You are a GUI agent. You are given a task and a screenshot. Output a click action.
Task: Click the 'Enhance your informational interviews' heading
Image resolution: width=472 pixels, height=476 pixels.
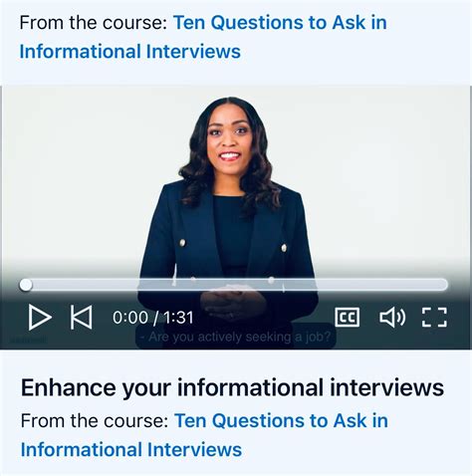[x=232, y=387]
